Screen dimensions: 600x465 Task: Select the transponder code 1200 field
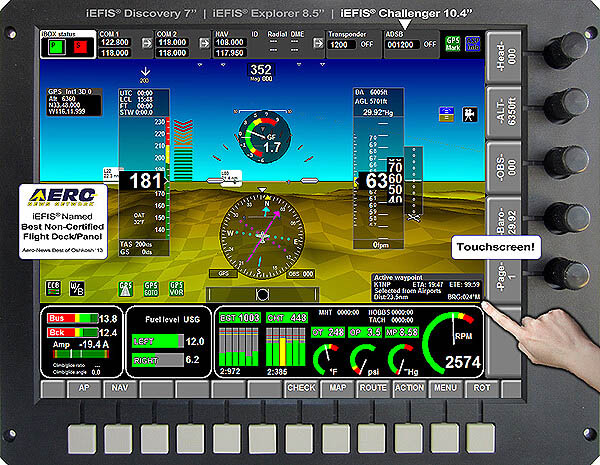344,45
